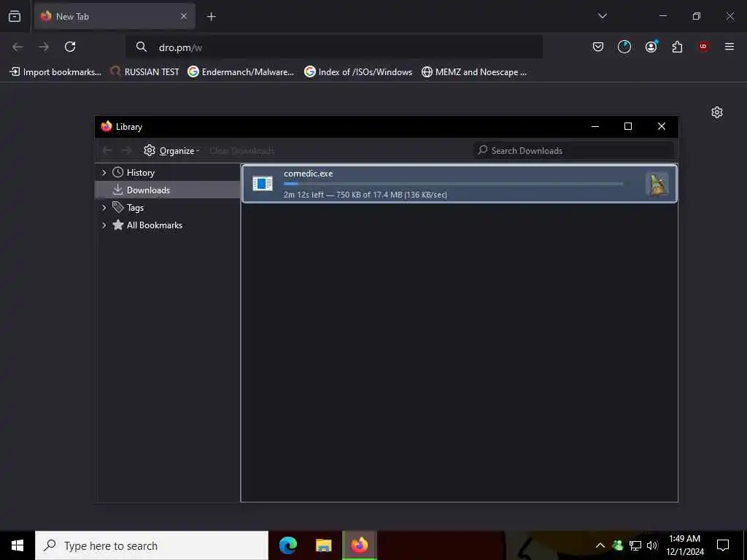Open the list all tabs chevron
The height and width of the screenshot is (560, 747).
[602, 16]
